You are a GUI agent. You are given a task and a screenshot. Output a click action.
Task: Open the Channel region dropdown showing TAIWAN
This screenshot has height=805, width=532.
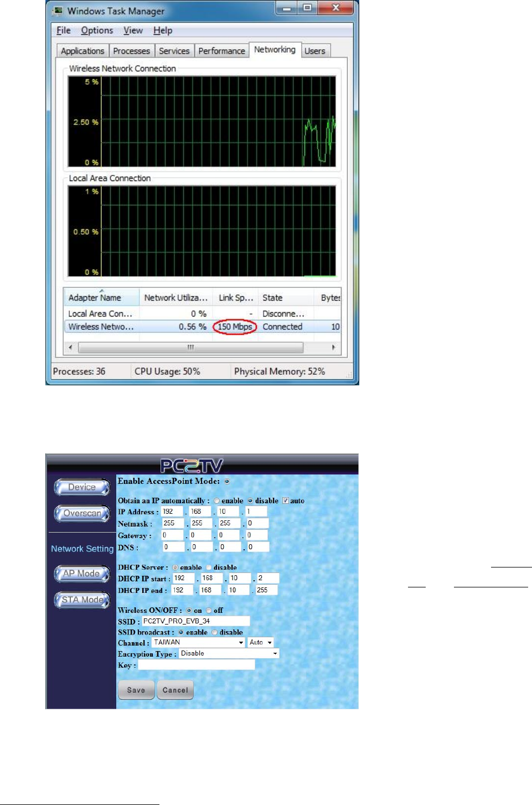[198, 643]
